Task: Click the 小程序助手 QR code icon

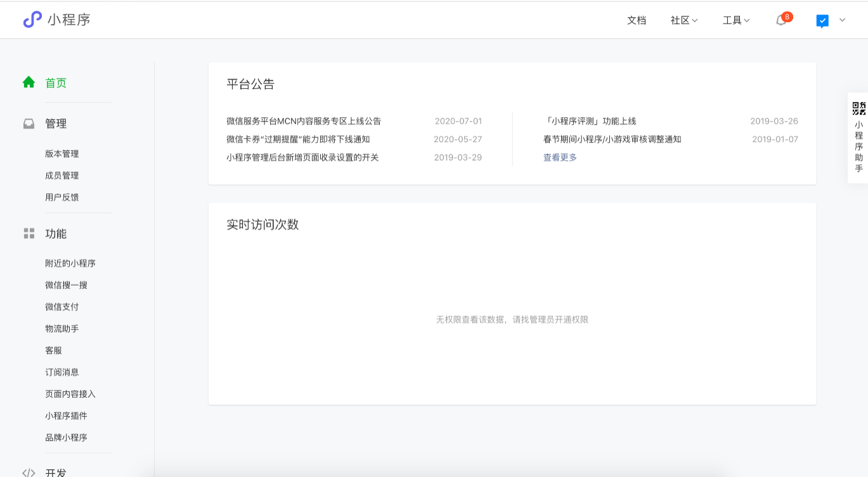Action: point(858,108)
